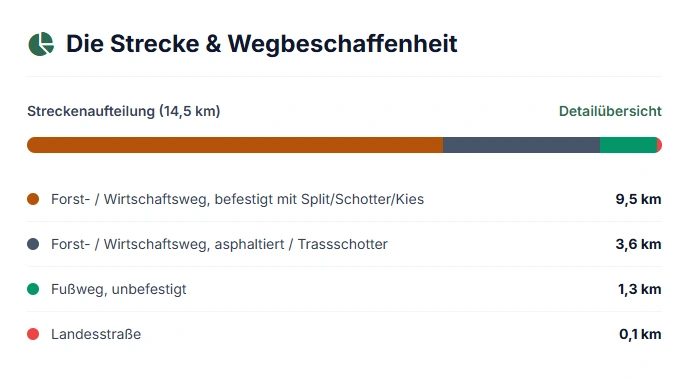Image resolution: width=688 pixels, height=378 pixels.
Task: Select the asphaltiert / Trassschotter row label
Action: pos(219,244)
